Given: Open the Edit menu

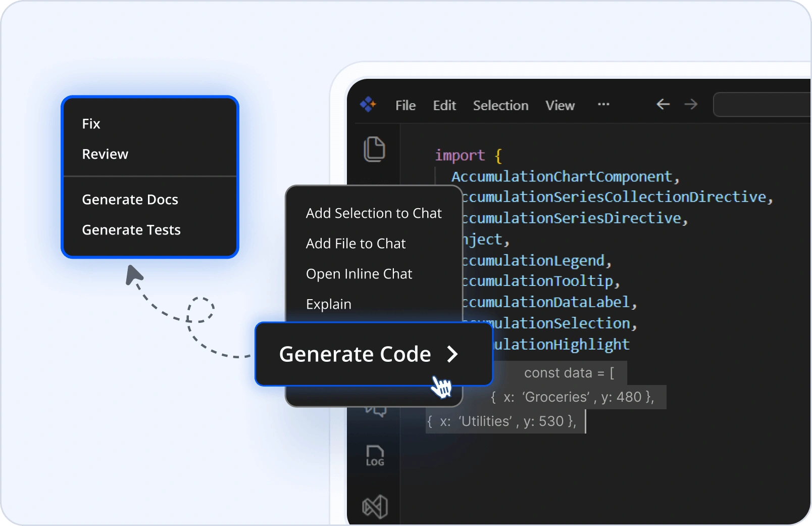Looking at the screenshot, I should (x=444, y=105).
